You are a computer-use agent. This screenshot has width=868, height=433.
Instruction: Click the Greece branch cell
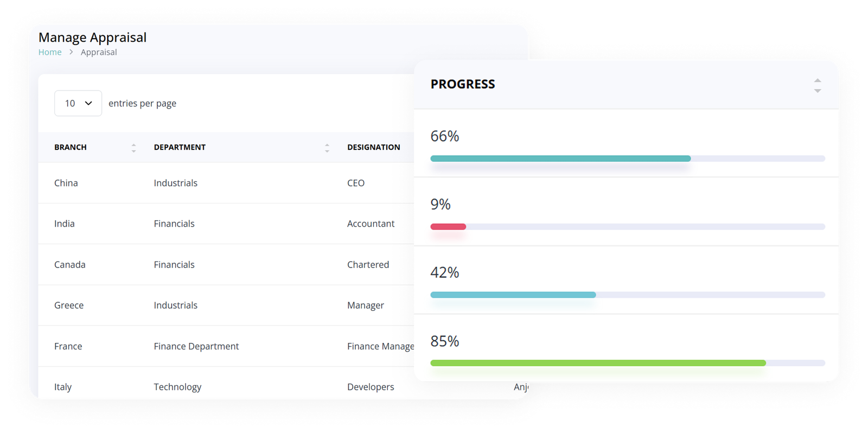tap(69, 305)
